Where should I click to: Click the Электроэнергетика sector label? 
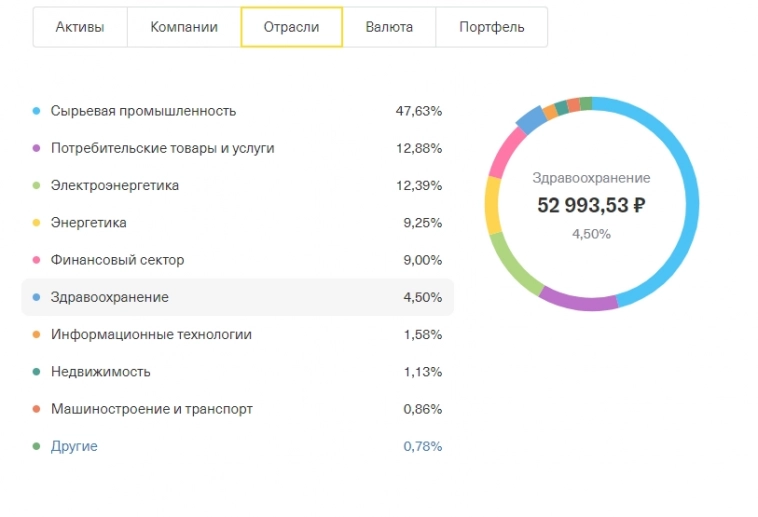[115, 186]
